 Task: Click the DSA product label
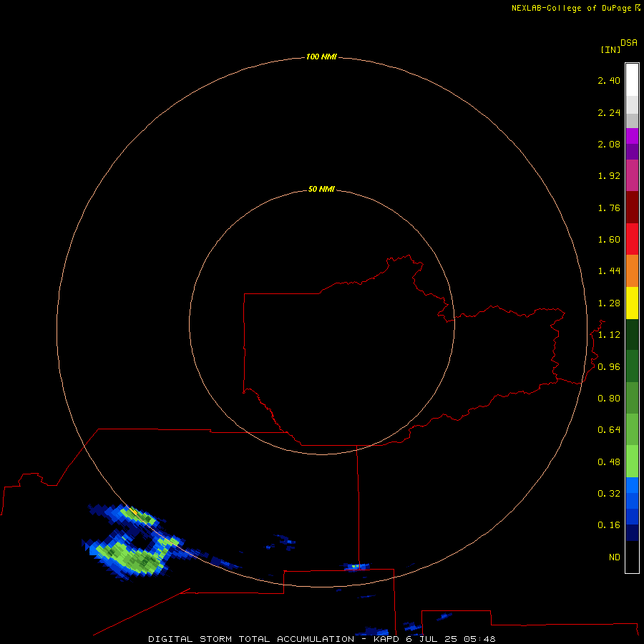tap(629, 43)
